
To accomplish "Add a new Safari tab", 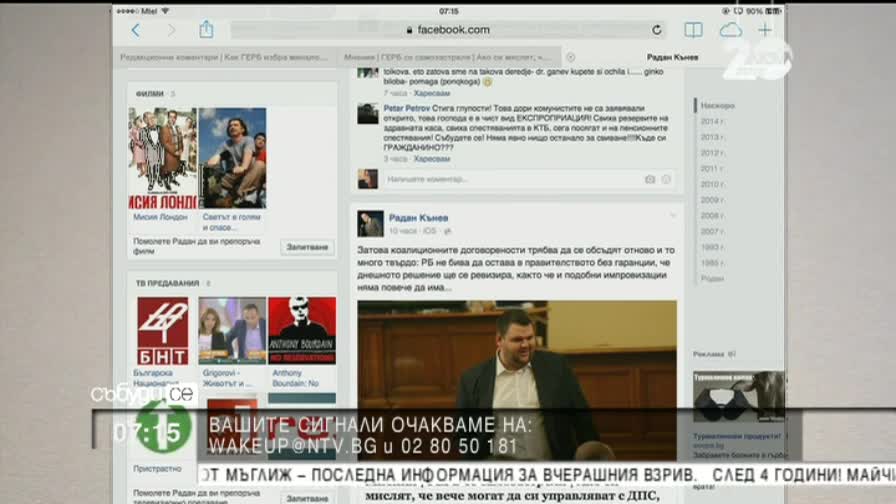I will coord(765,30).
